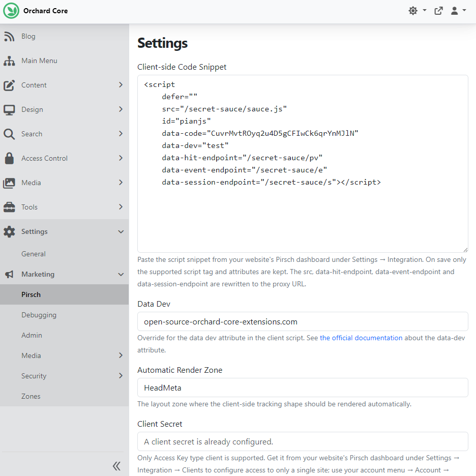Click the Orchard Core brand title
This screenshot has height=476, width=476.
click(x=46, y=11)
